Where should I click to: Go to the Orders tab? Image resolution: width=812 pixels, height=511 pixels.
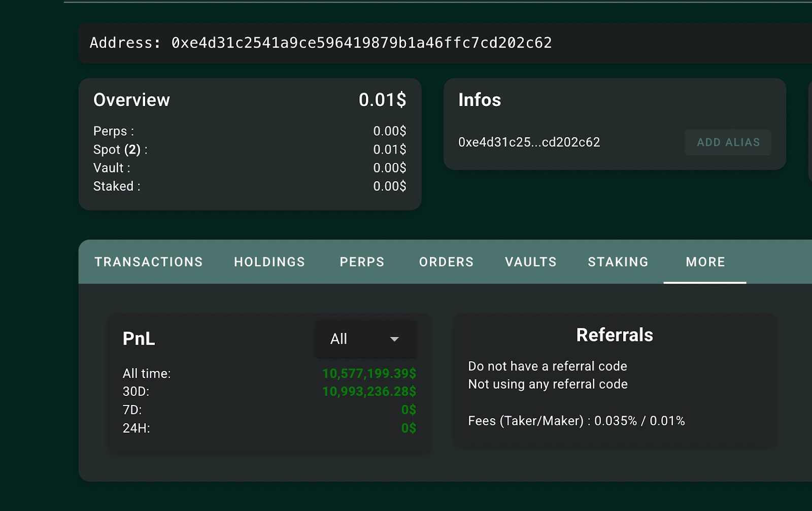coord(446,262)
